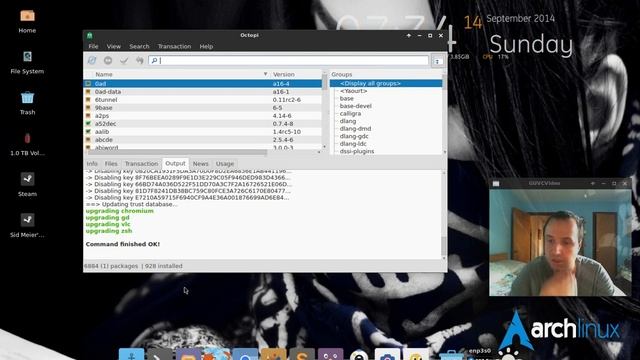Click 'Command finished OK!' output text
The width and height of the screenshot is (640, 360).
[x=122, y=244]
